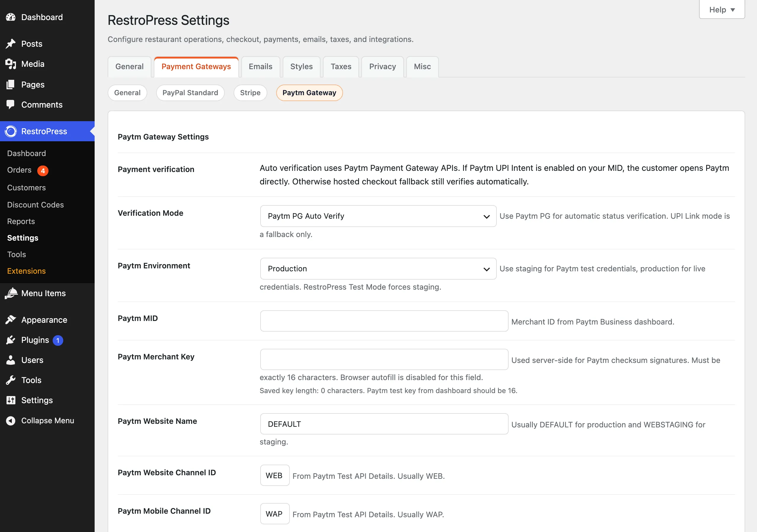Click the blue Plugins update badge
The image size is (757, 532).
click(x=58, y=340)
